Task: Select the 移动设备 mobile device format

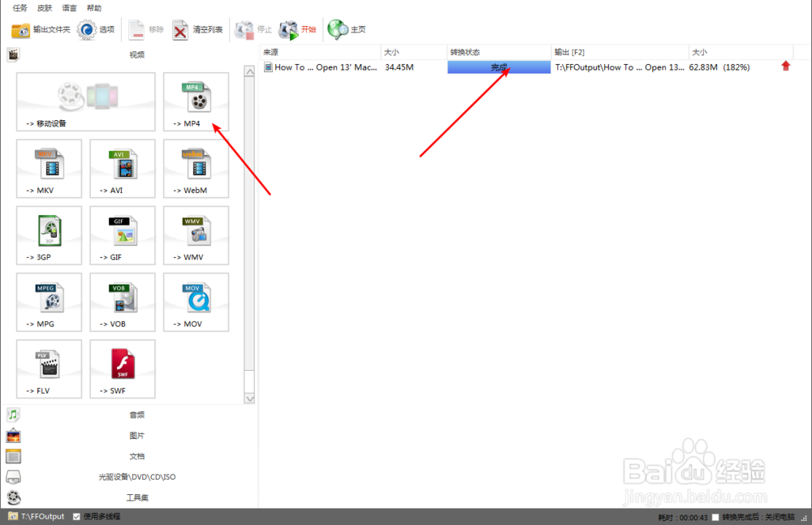Action: [85, 101]
